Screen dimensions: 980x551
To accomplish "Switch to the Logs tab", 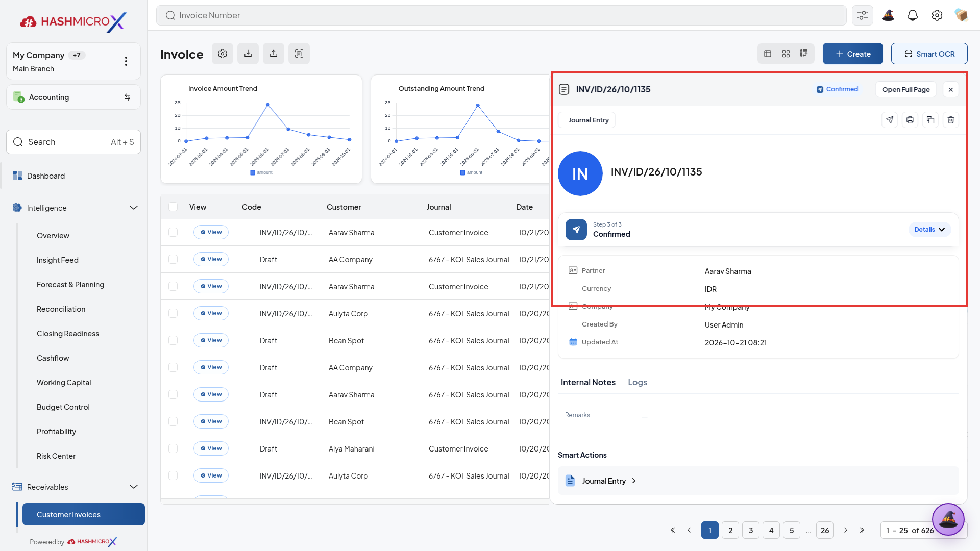I will coord(638,382).
